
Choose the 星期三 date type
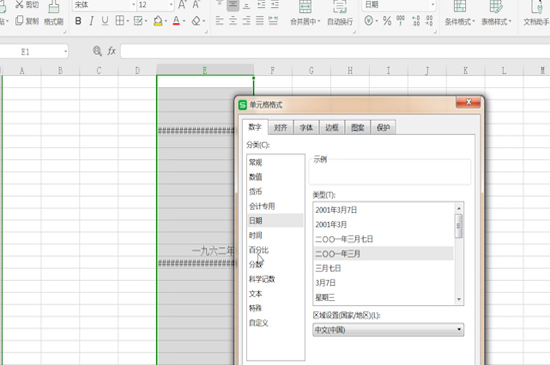[x=325, y=297]
